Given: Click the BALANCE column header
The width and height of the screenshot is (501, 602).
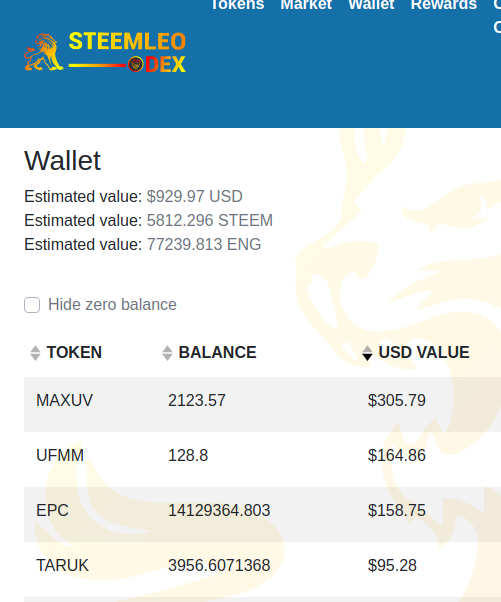Looking at the screenshot, I should 217,352.
